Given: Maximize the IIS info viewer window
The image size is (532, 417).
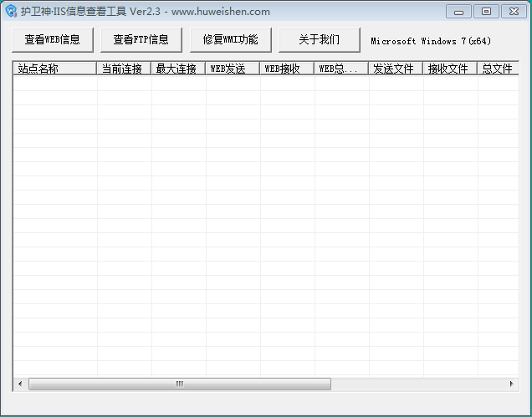Looking at the screenshot, I should [484, 11].
